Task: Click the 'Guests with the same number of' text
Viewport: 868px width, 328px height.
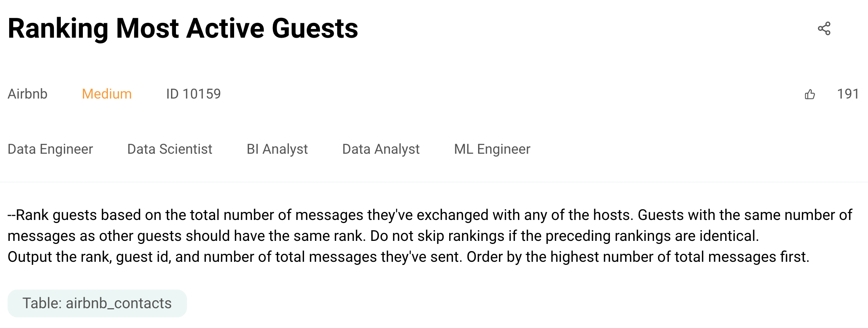Action: 745,215
